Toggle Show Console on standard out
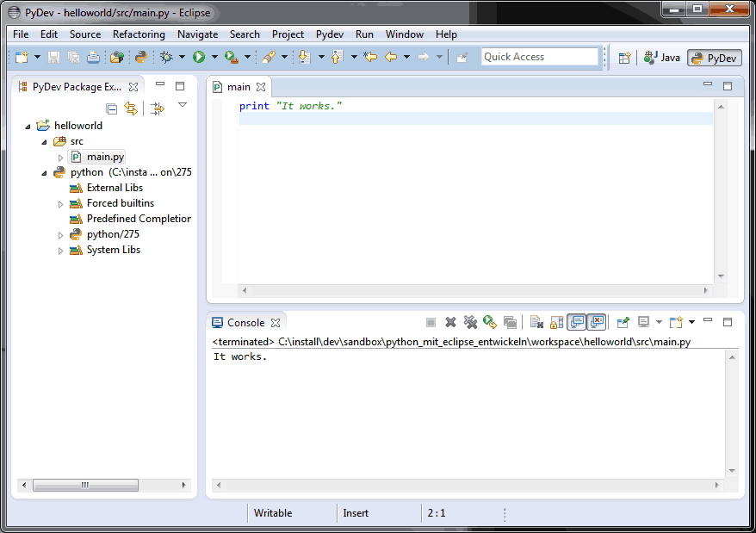Viewport: 756px width, 533px height. [577, 322]
